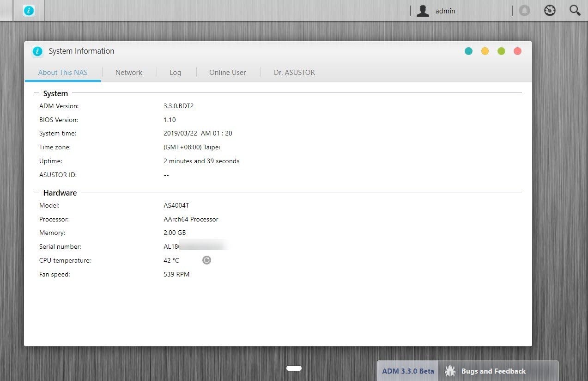Click the bug icon beside Bugs and Feedback
Image resolution: width=588 pixels, height=381 pixels.
point(450,371)
